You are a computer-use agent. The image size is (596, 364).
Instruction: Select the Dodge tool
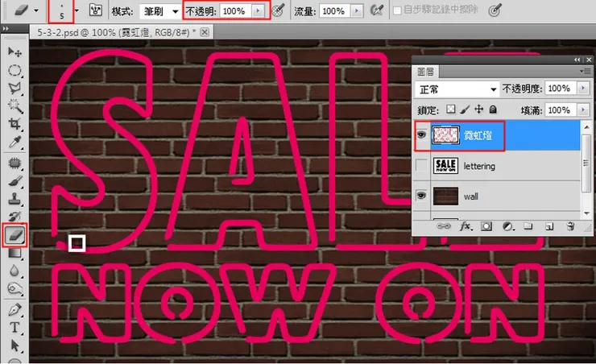(14, 288)
